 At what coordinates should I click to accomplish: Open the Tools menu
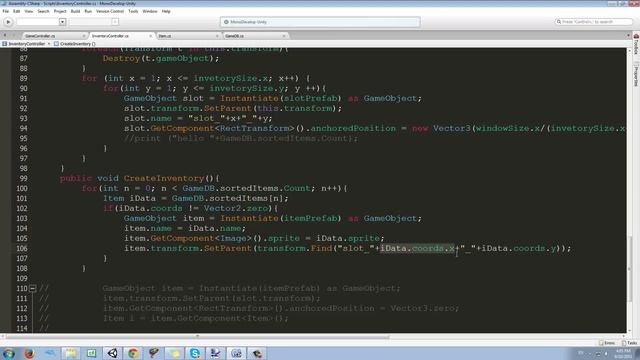point(133,11)
